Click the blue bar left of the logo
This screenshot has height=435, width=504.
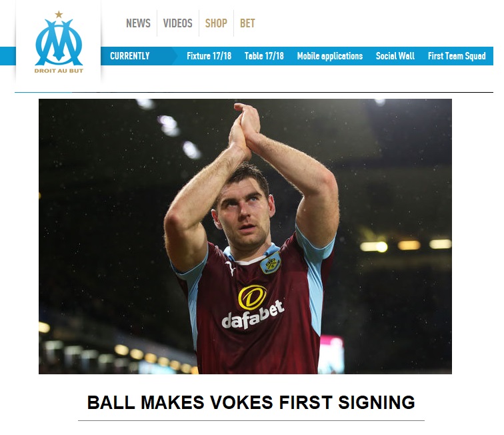pos(8,56)
